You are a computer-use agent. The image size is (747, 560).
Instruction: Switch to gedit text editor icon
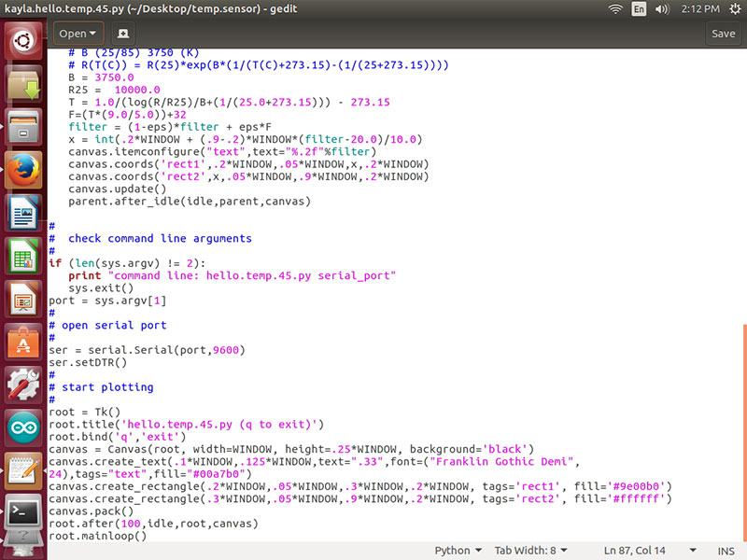[x=23, y=470]
